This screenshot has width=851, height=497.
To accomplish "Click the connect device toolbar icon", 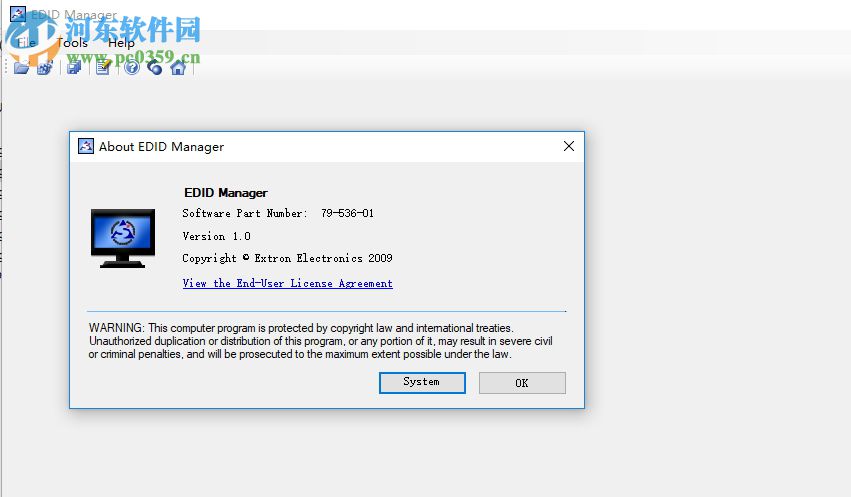I will tap(45, 67).
